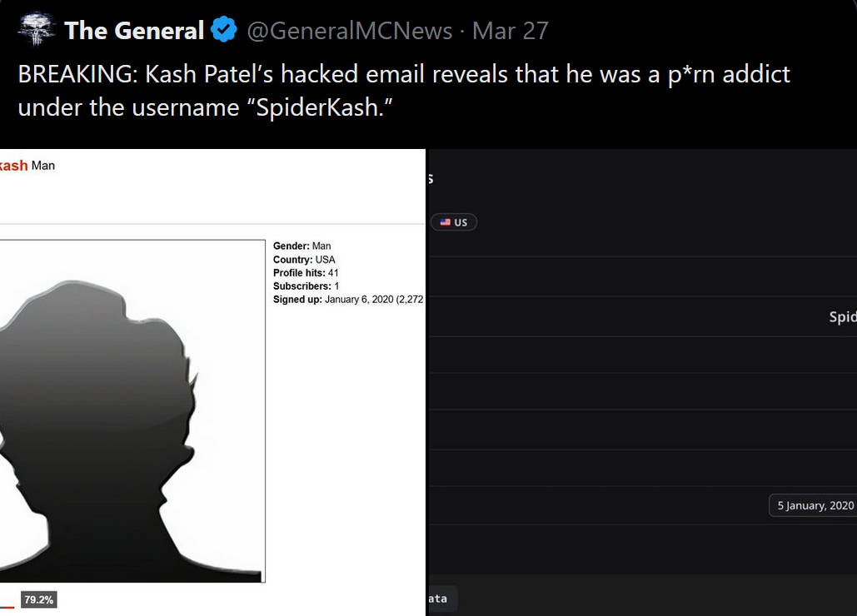Click the 'Subscribers: 1' line

click(x=306, y=286)
